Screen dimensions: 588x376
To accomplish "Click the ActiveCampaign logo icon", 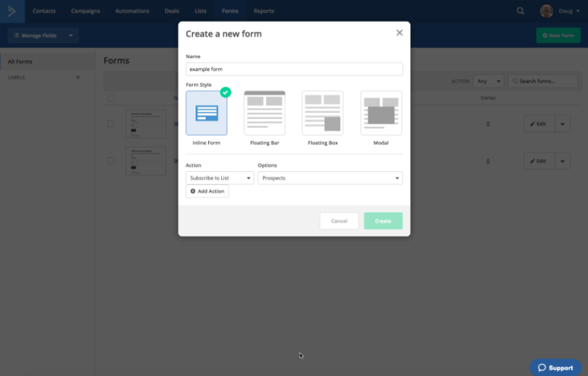I will click(x=12, y=11).
